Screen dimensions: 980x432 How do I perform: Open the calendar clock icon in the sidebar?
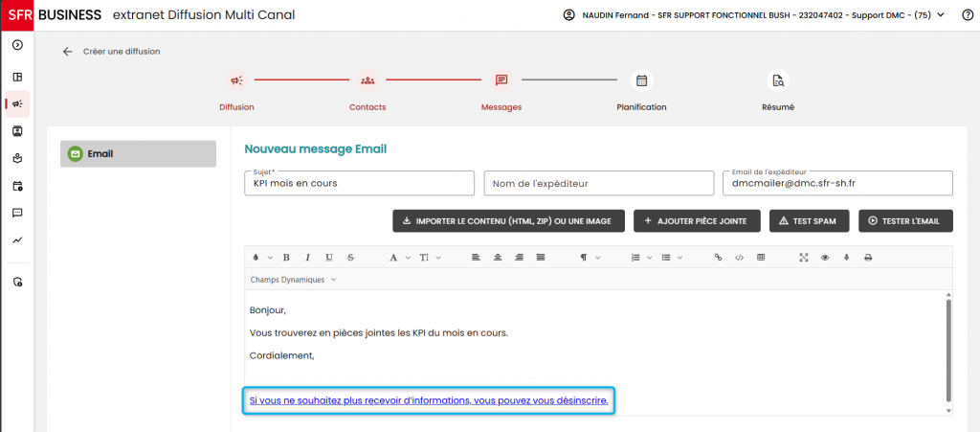[17, 186]
